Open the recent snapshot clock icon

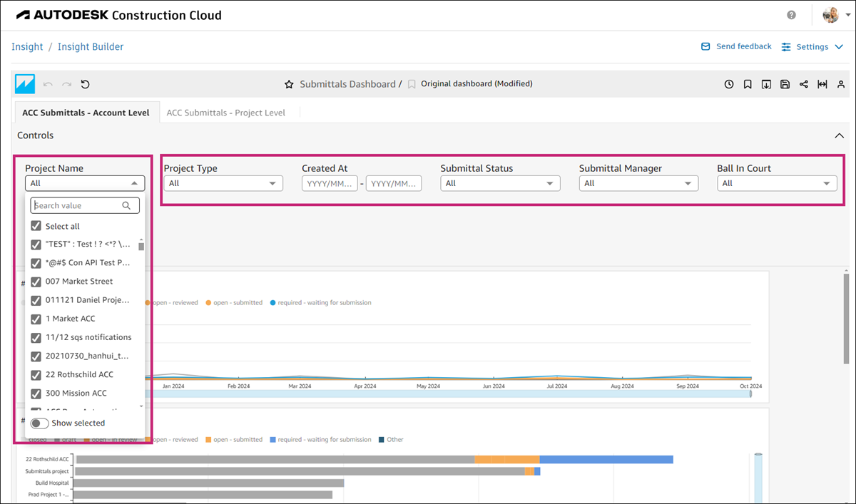729,84
